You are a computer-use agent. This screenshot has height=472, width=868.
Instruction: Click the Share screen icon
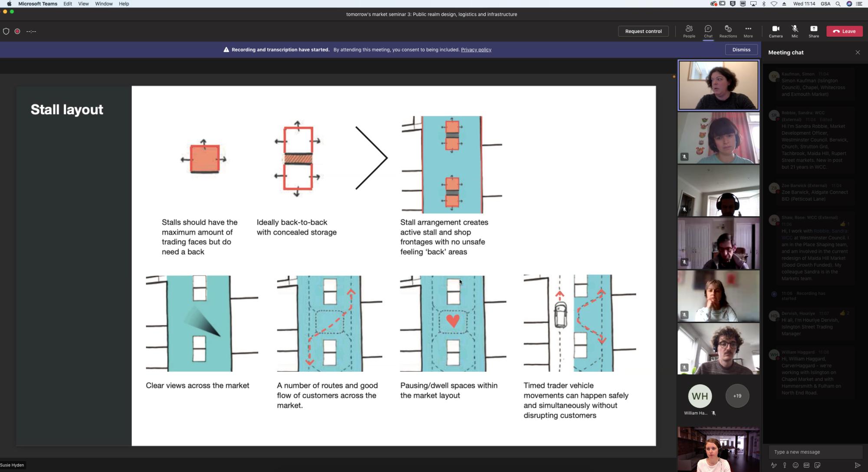[x=814, y=31]
